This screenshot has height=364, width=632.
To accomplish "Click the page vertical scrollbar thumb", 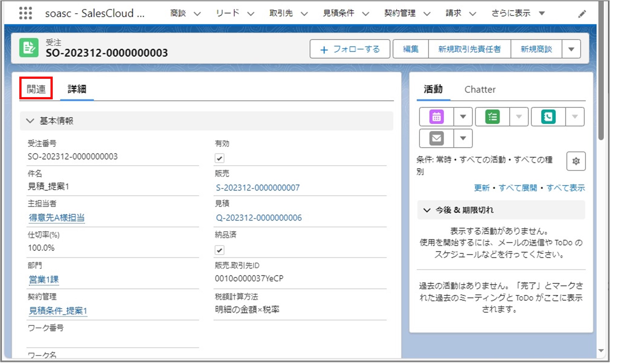I will tap(601, 70).
